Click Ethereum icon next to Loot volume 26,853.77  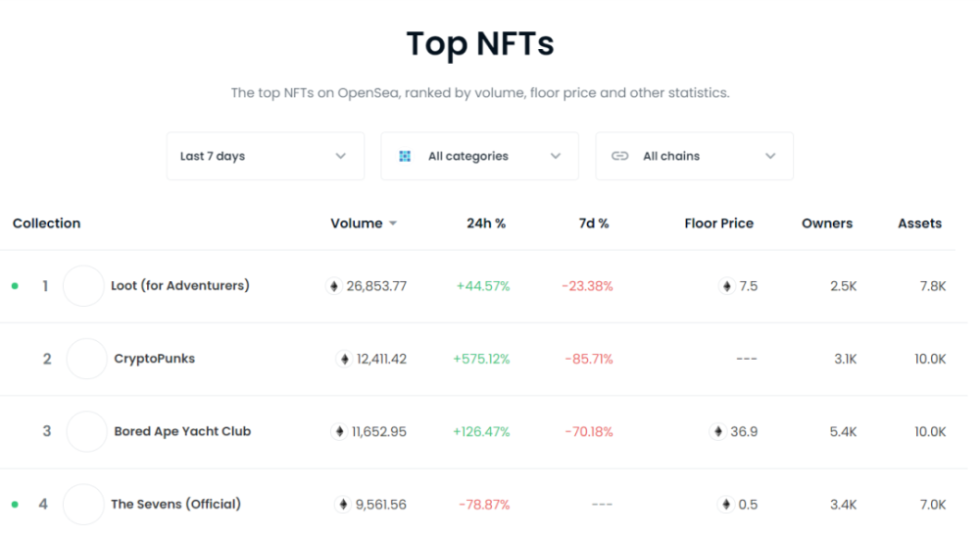[x=334, y=286]
